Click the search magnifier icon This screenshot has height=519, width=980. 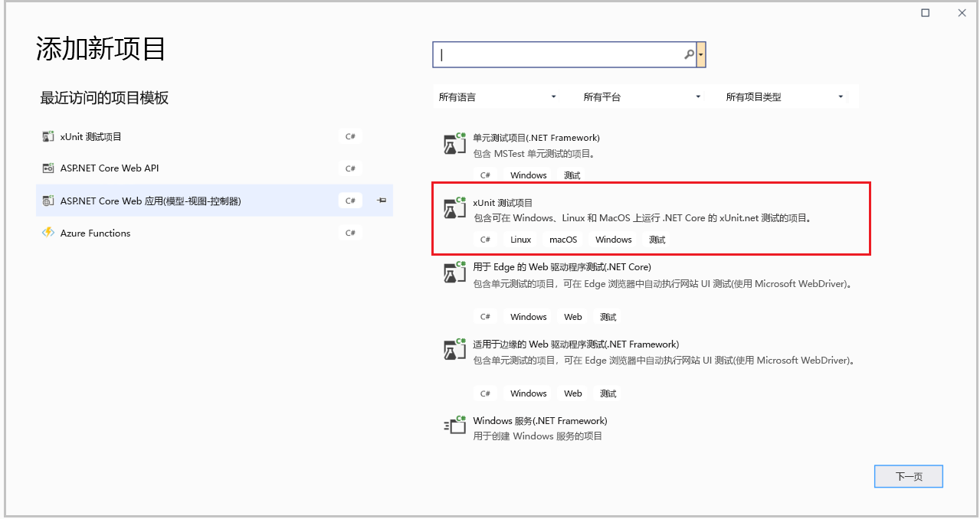690,54
